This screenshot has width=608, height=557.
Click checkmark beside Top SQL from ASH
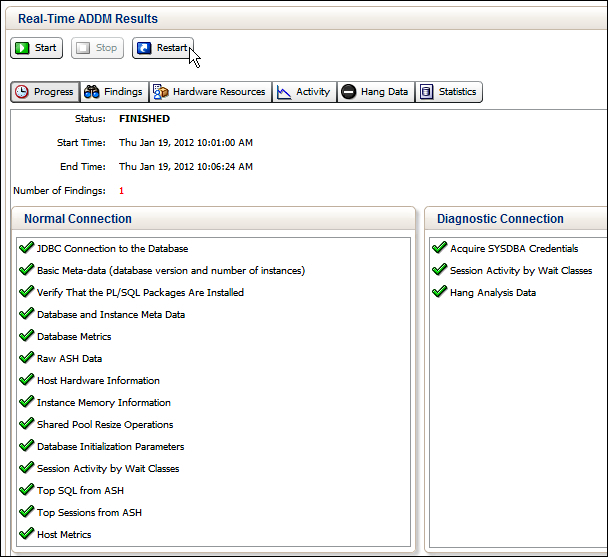[26, 490]
